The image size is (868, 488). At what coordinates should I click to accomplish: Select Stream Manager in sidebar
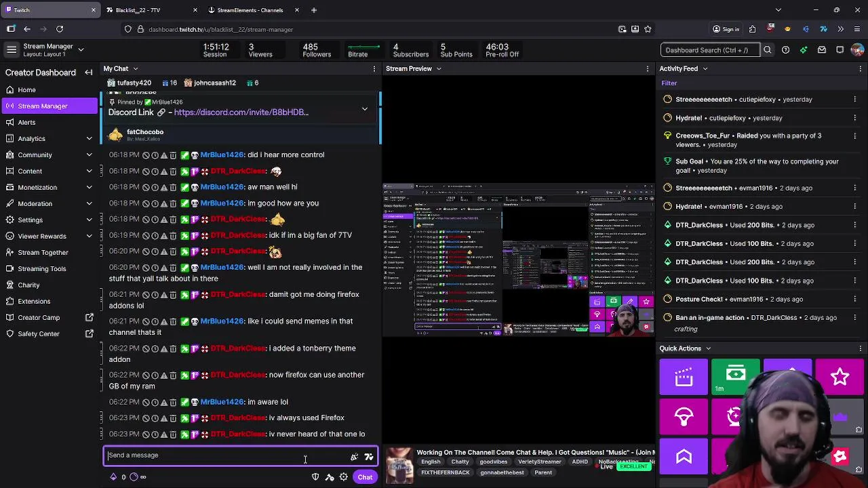point(49,106)
